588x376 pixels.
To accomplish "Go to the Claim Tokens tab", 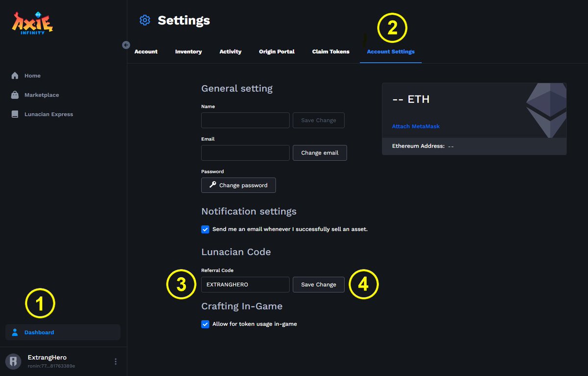I will click(331, 51).
